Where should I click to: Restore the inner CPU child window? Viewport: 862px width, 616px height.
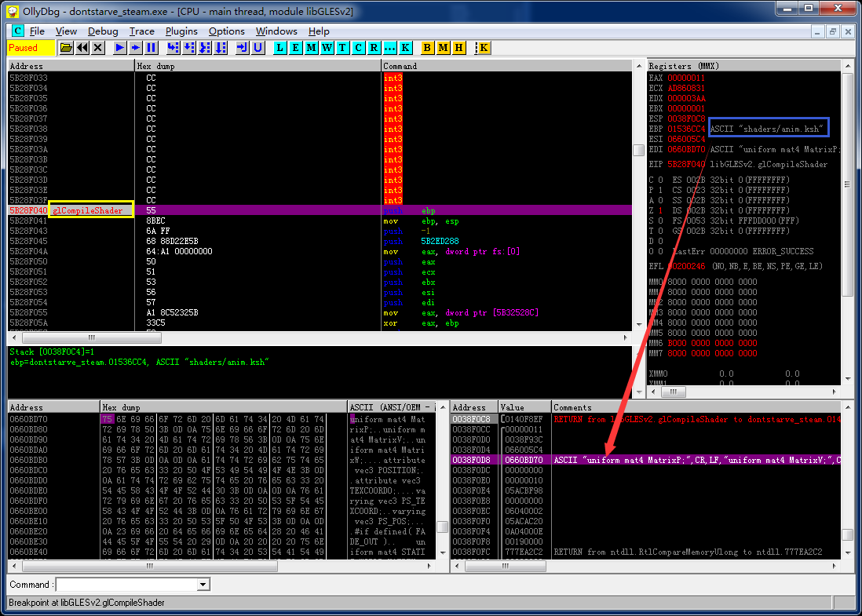832,31
